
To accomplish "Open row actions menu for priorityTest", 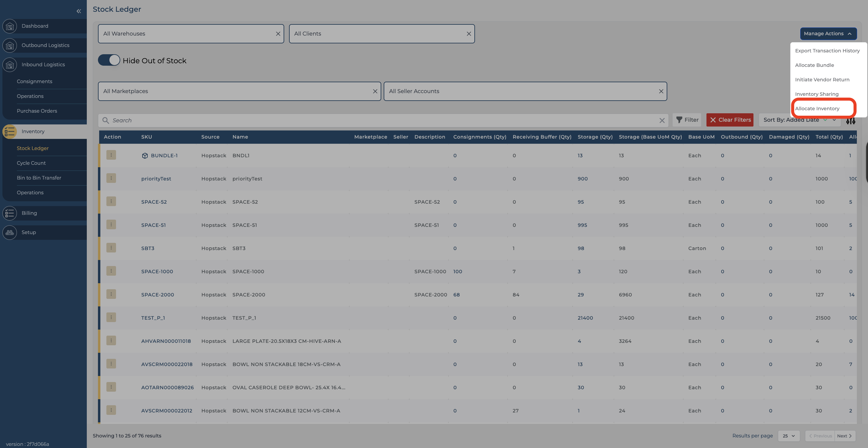I will pos(111,178).
